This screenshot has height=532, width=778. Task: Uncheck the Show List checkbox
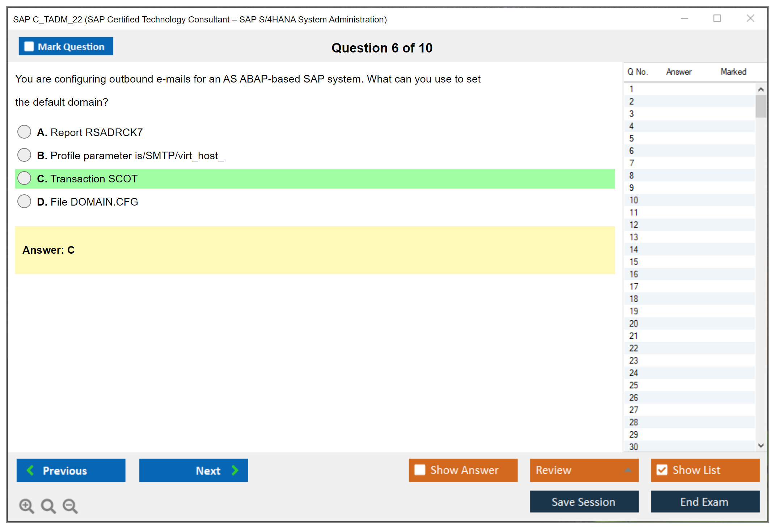(x=662, y=470)
